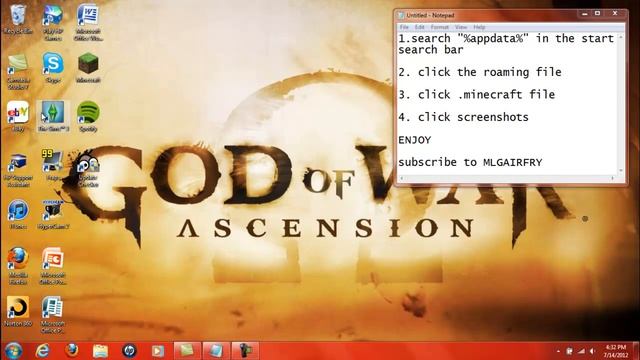Maximize the Notepad window

pyautogui.click(x=597, y=14)
